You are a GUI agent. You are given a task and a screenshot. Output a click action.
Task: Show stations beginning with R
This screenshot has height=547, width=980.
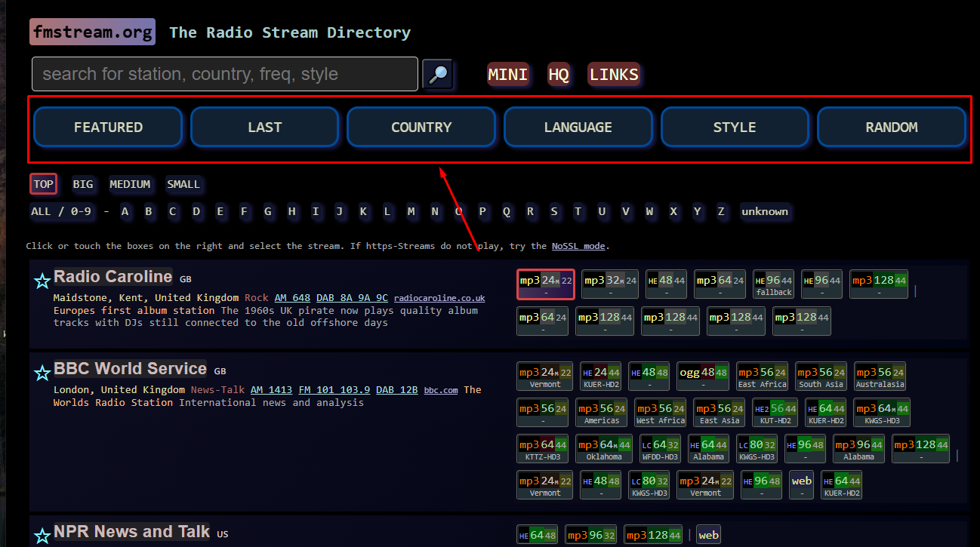(531, 211)
